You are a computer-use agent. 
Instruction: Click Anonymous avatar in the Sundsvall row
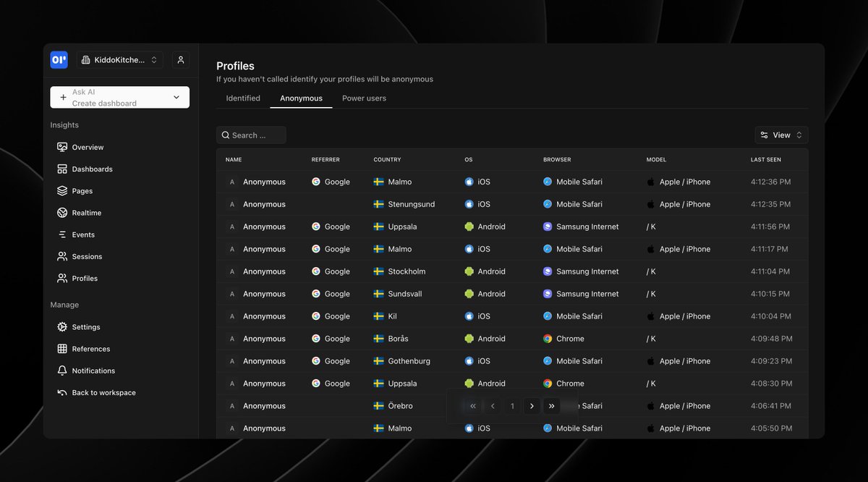coord(231,294)
